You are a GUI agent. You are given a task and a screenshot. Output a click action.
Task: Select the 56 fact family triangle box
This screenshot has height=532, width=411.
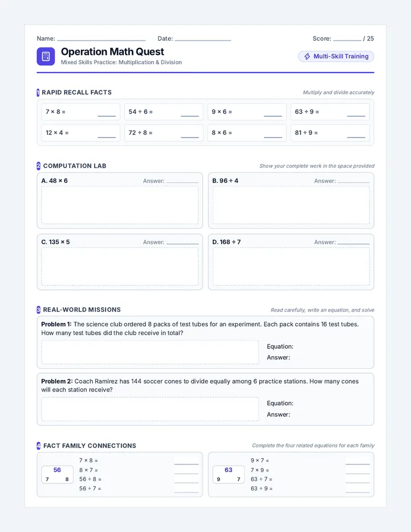[x=57, y=474]
